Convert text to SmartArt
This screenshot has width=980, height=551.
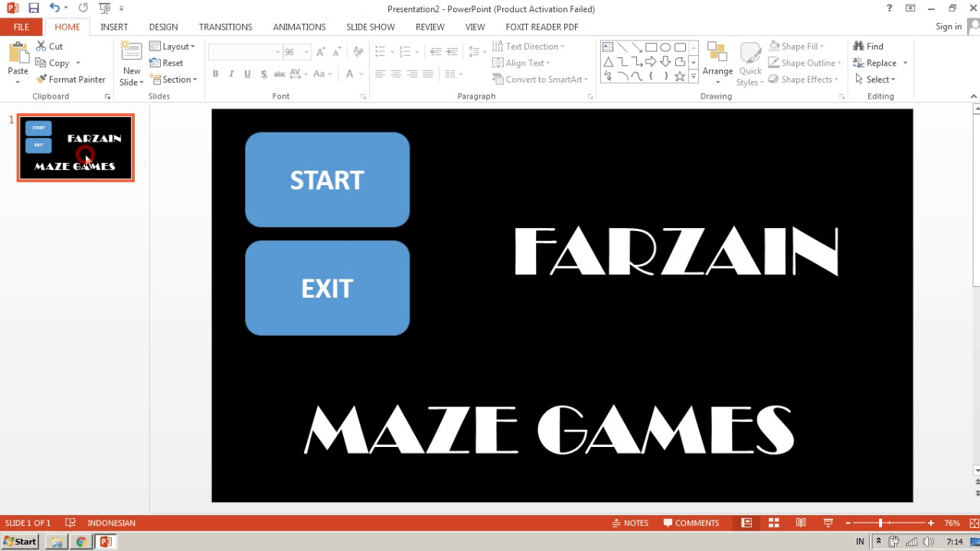click(x=541, y=80)
